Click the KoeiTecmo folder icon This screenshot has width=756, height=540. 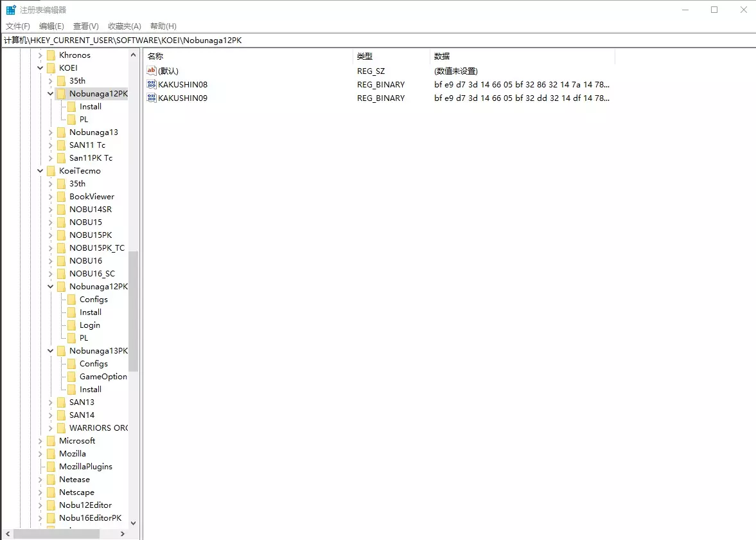(51, 171)
